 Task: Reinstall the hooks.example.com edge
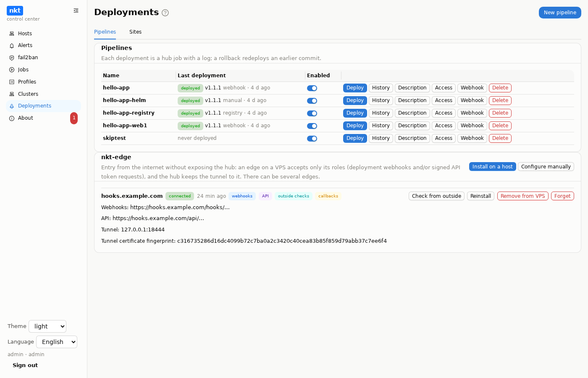[480, 196]
